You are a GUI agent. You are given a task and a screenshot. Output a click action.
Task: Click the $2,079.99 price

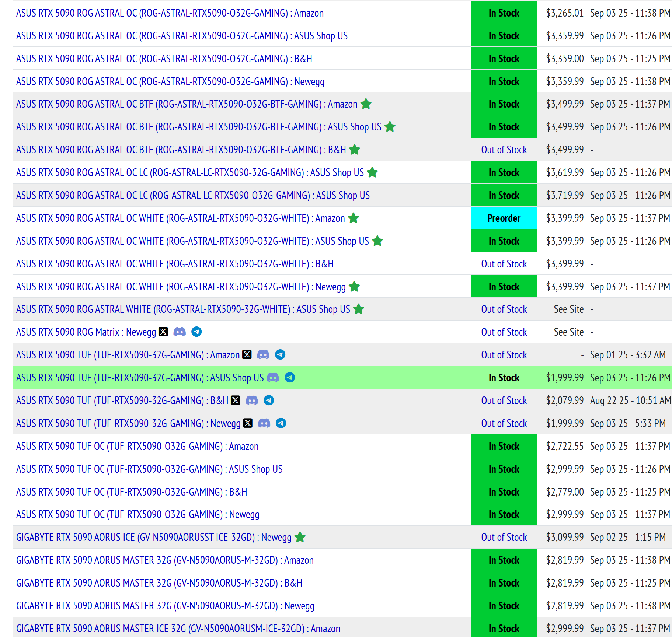[565, 400]
